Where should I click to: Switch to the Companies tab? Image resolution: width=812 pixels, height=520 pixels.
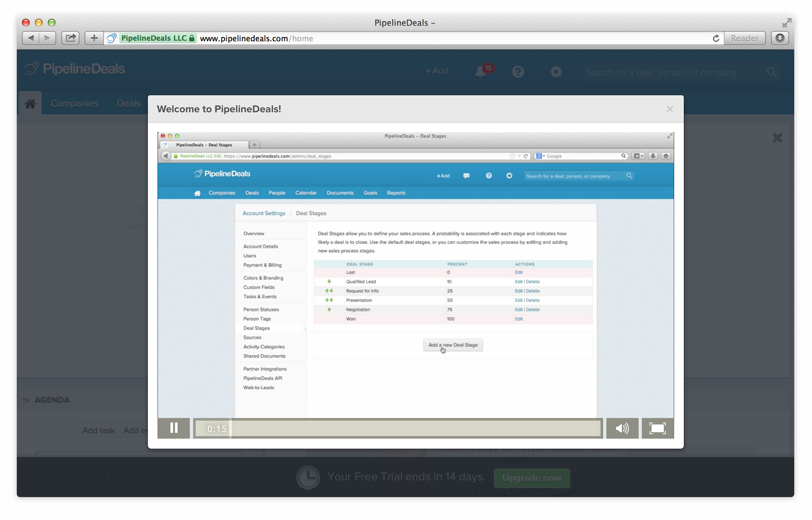(75, 103)
